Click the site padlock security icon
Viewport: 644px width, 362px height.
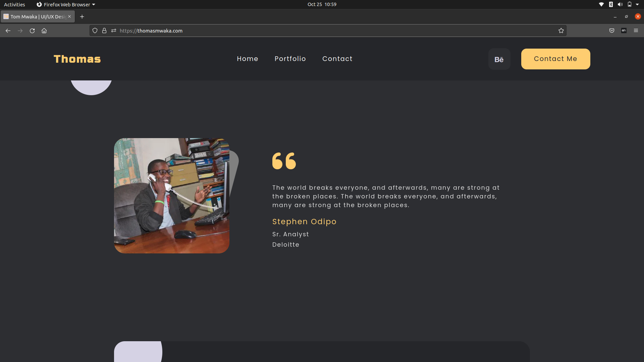click(104, 31)
